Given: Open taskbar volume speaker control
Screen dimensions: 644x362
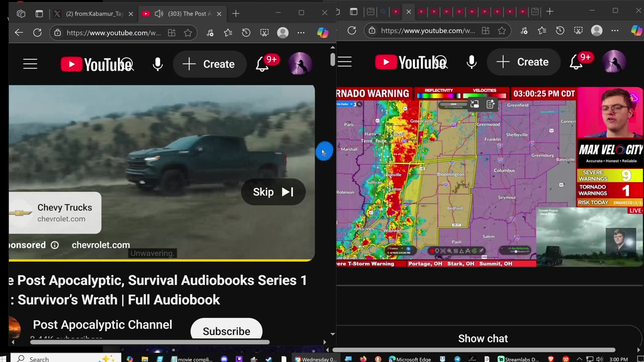Looking at the screenshot, I should click(x=599, y=359).
